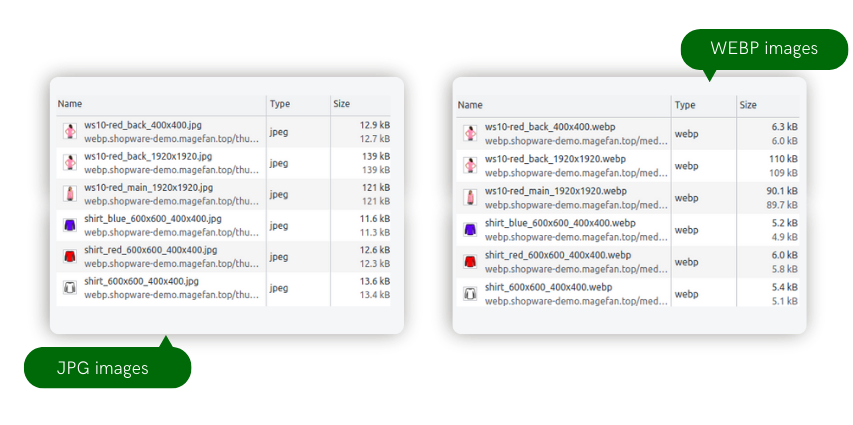853x425 pixels.
Task: Click jpeg type of shirt_blue_600x600_400x400.jpg row
Action: click(279, 225)
